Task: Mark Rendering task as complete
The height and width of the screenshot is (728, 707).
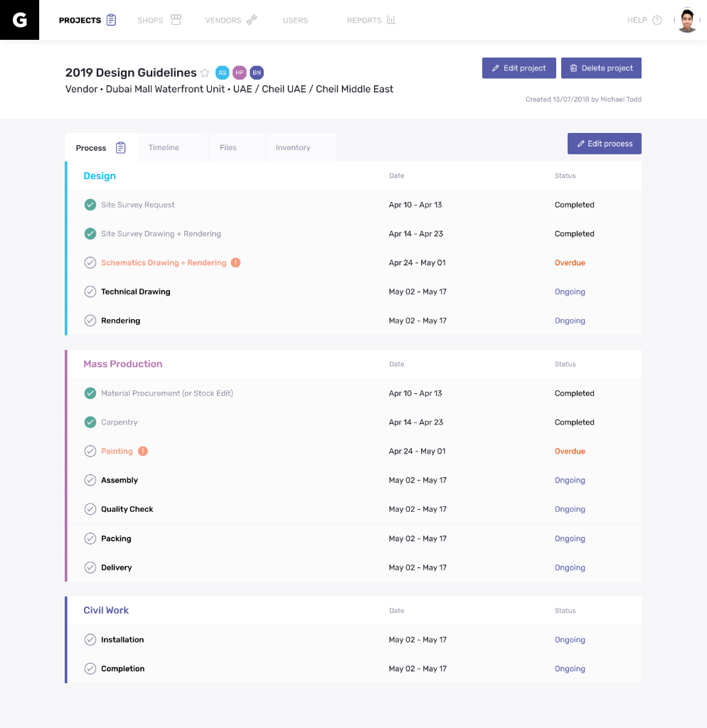Action: point(90,321)
